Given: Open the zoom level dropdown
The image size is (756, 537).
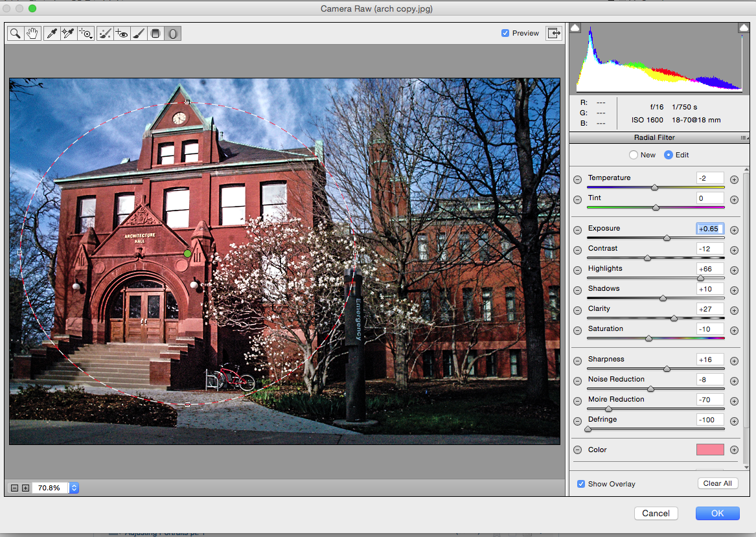Looking at the screenshot, I should click(74, 488).
